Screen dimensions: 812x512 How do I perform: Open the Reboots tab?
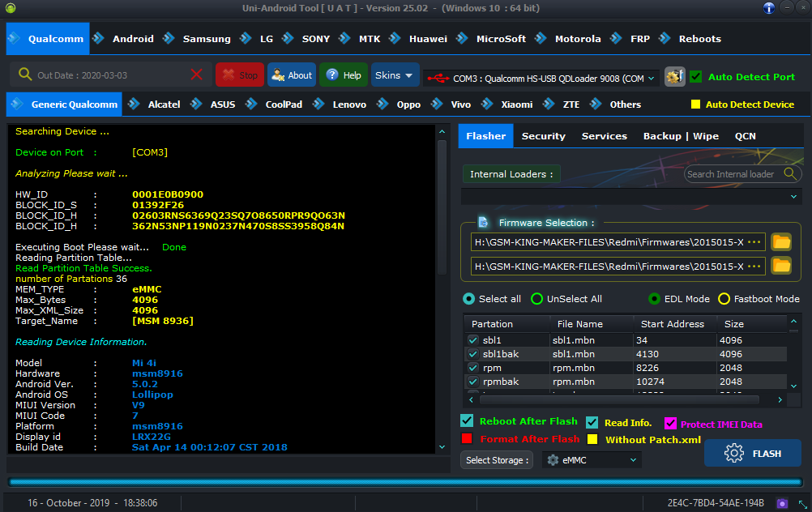tap(699, 39)
